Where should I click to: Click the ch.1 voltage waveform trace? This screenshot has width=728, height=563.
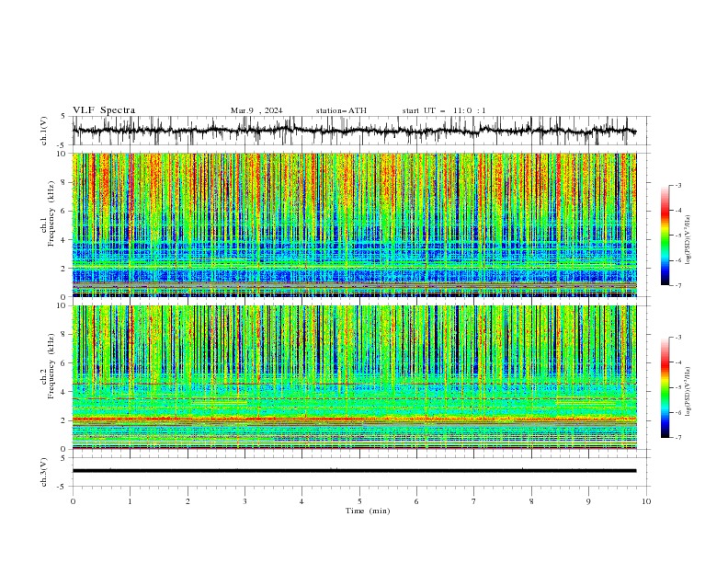[354, 131]
